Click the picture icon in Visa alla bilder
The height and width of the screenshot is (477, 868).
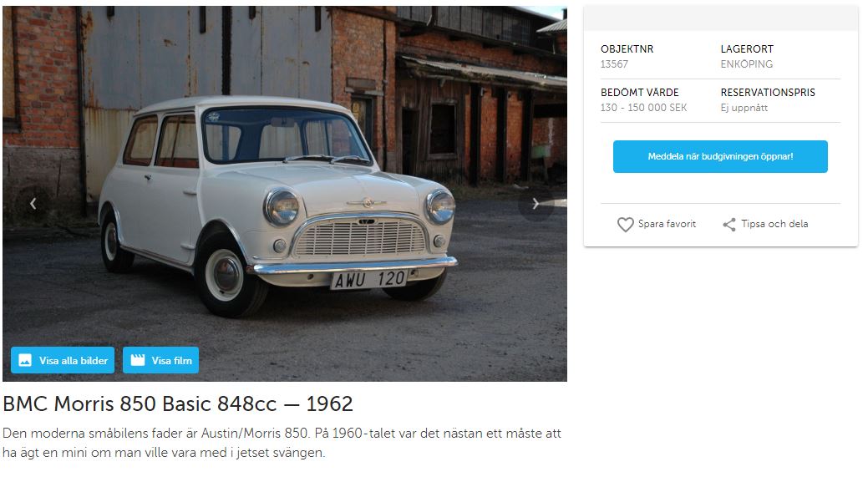[25, 360]
